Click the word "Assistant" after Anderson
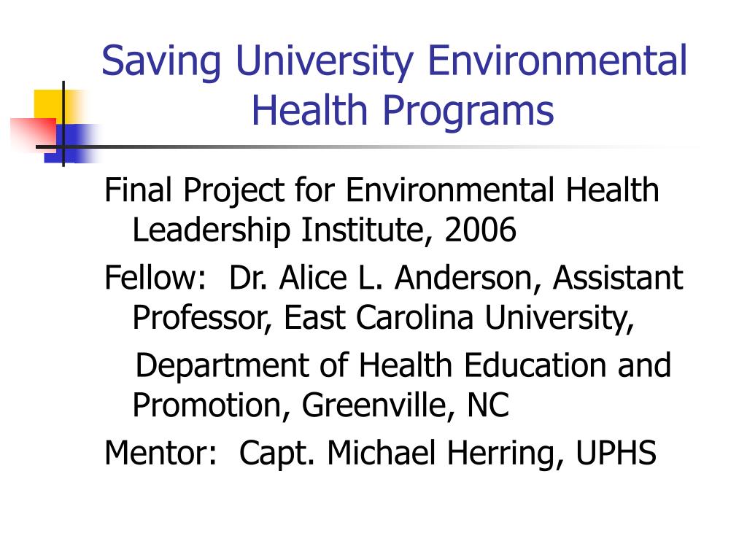 tap(618, 278)
